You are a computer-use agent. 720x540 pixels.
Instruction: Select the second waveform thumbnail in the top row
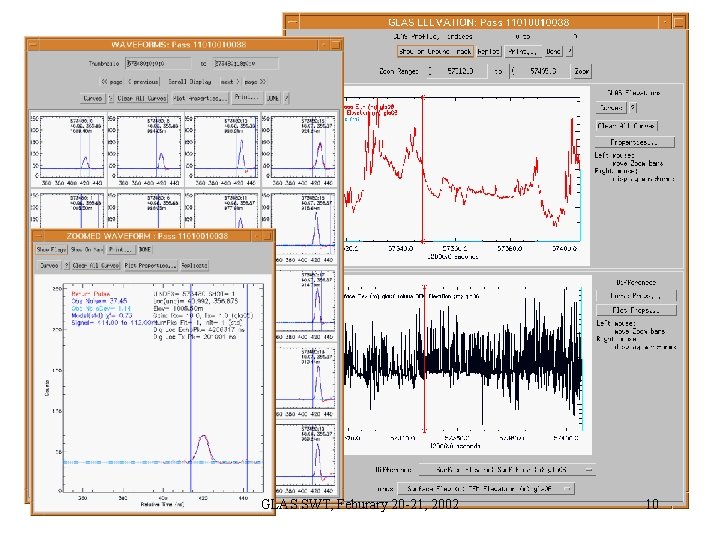click(x=145, y=149)
